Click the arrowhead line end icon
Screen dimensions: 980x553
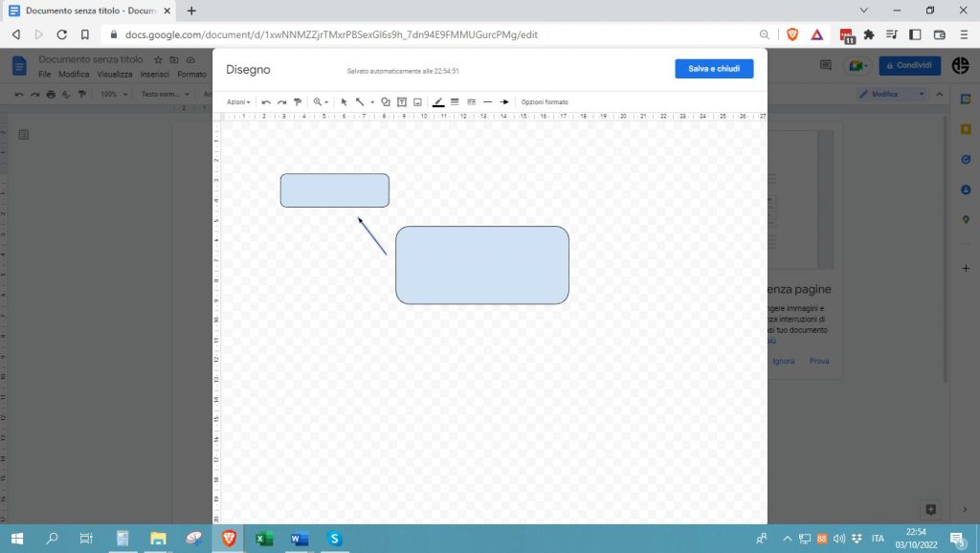(x=504, y=101)
